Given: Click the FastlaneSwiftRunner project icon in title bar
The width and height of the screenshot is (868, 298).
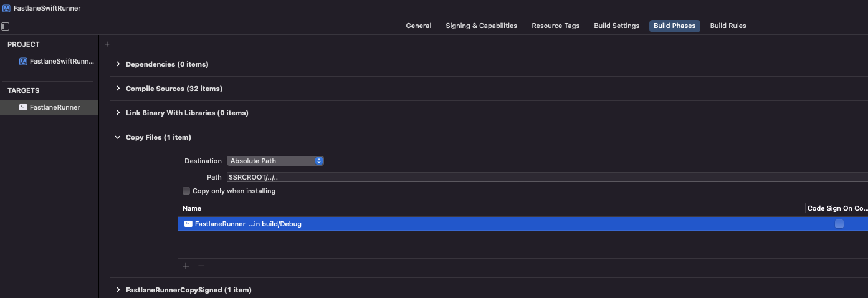Looking at the screenshot, I should tap(6, 8).
